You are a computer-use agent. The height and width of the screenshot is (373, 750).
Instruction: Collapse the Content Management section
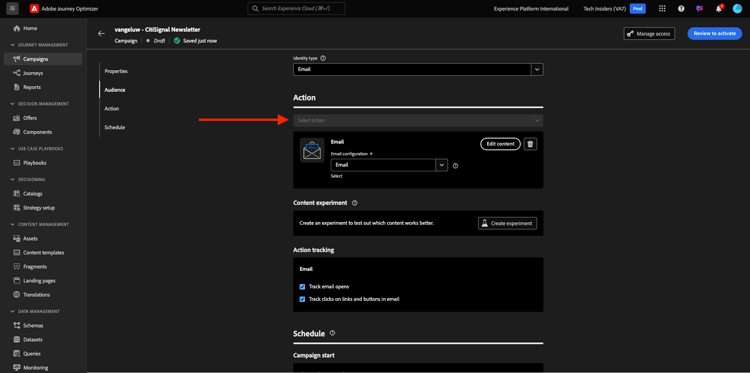click(12, 224)
